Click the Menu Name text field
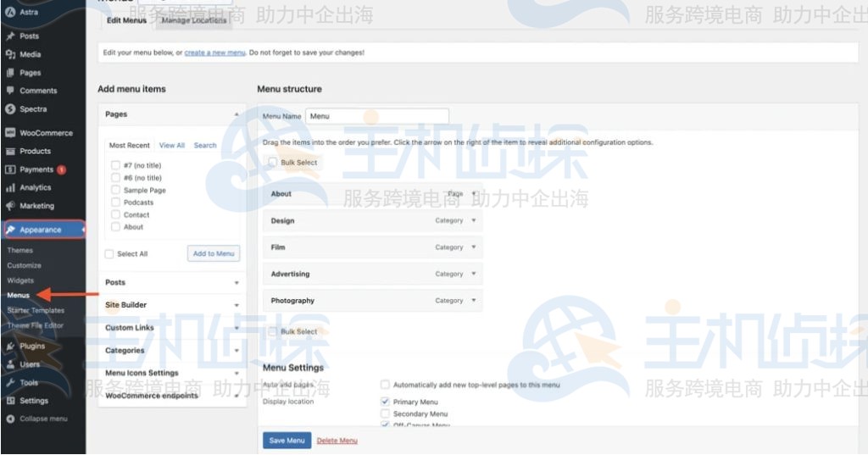The image size is (868, 455). point(376,116)
